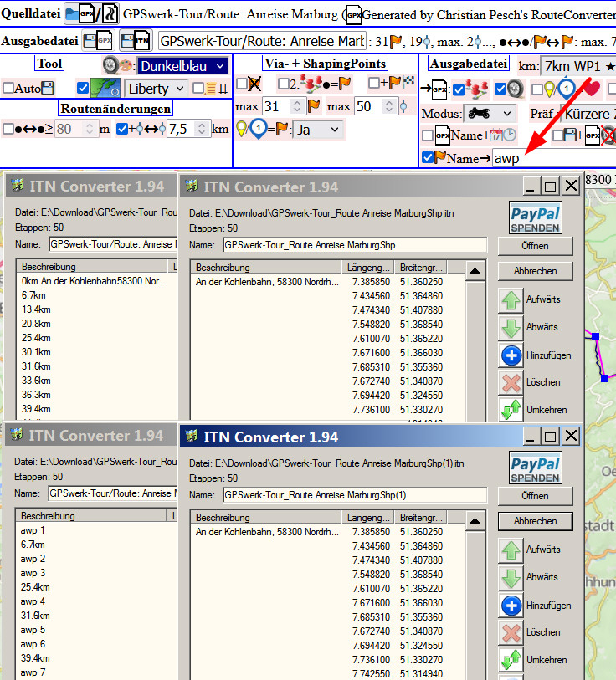Click the Quelldatei open GPX folder icon
Image resolution: width=616 pixels, height=680 pixels.
80,14
